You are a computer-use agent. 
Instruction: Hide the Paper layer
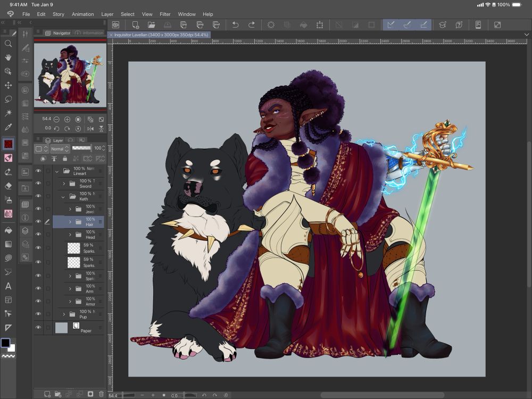click(x=38, y=327)
